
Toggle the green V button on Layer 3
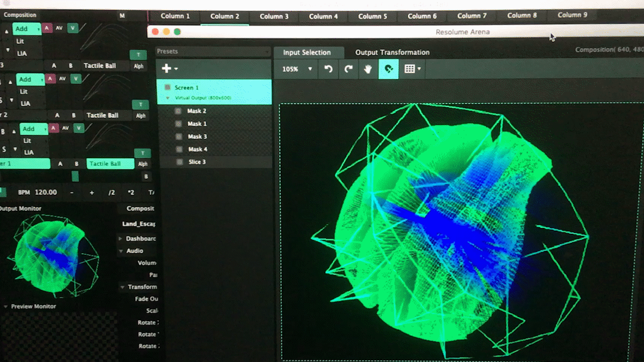click(x=73, y=28)
